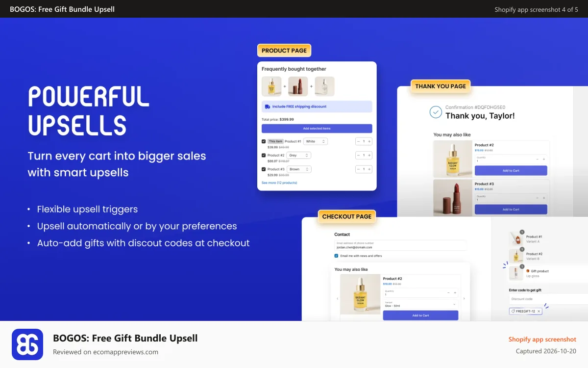The height and width of the screenshot is (368, 588).
Task: Click 'Enter code to get gift' label
Action: [525, 290]
